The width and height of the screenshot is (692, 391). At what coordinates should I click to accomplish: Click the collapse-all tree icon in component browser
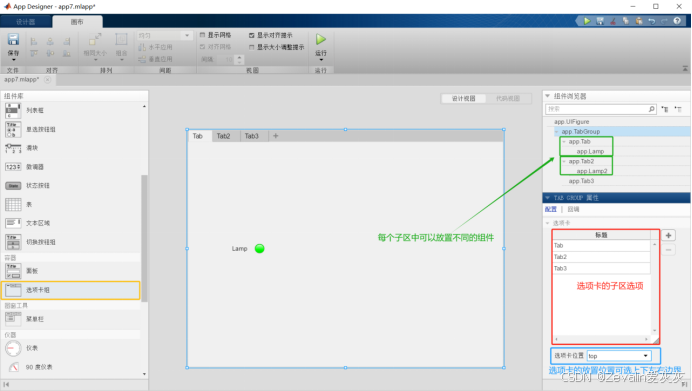678,109
